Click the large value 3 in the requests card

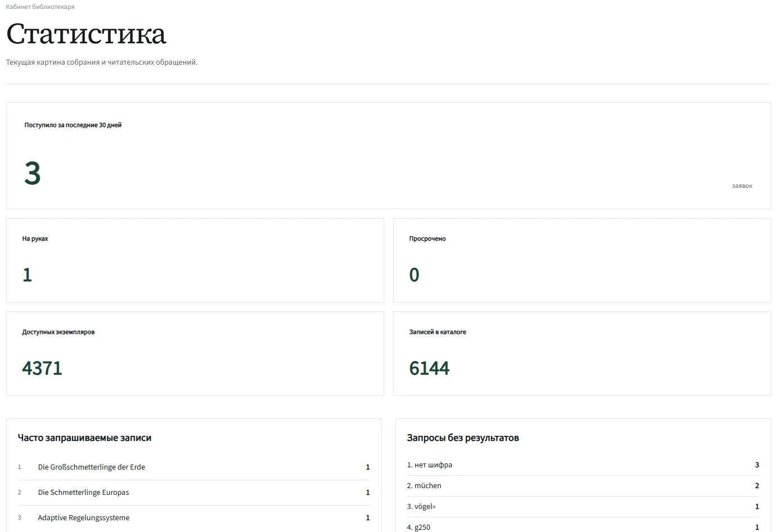[33, 173]
